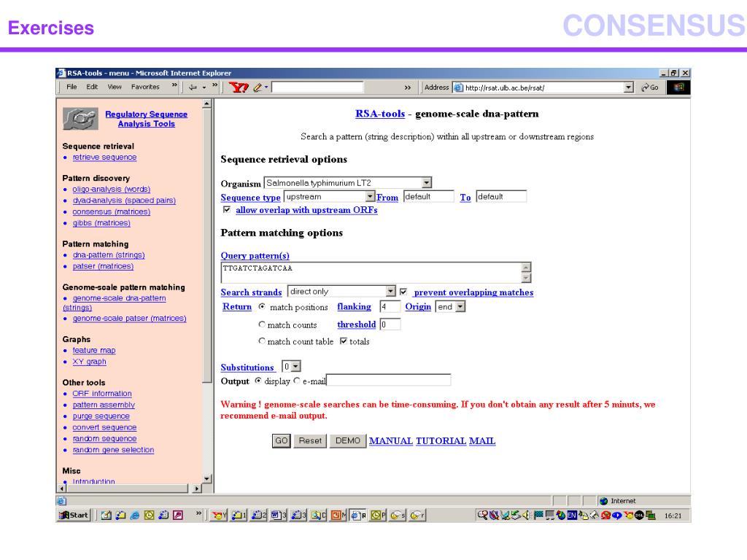Screen dimensions: 747x560
Task: Select display output radio button
Action: tap(258, 381)
